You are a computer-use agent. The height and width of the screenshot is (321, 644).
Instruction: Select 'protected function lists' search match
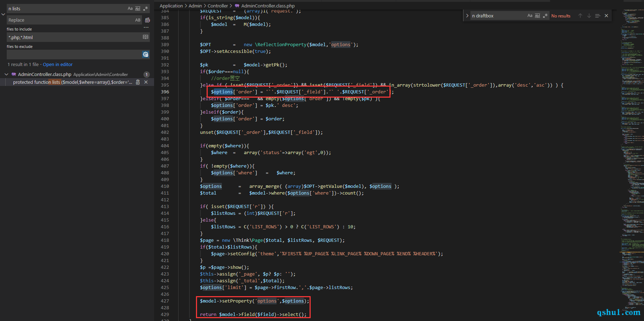pyautogui.click(x=72, y=82)
